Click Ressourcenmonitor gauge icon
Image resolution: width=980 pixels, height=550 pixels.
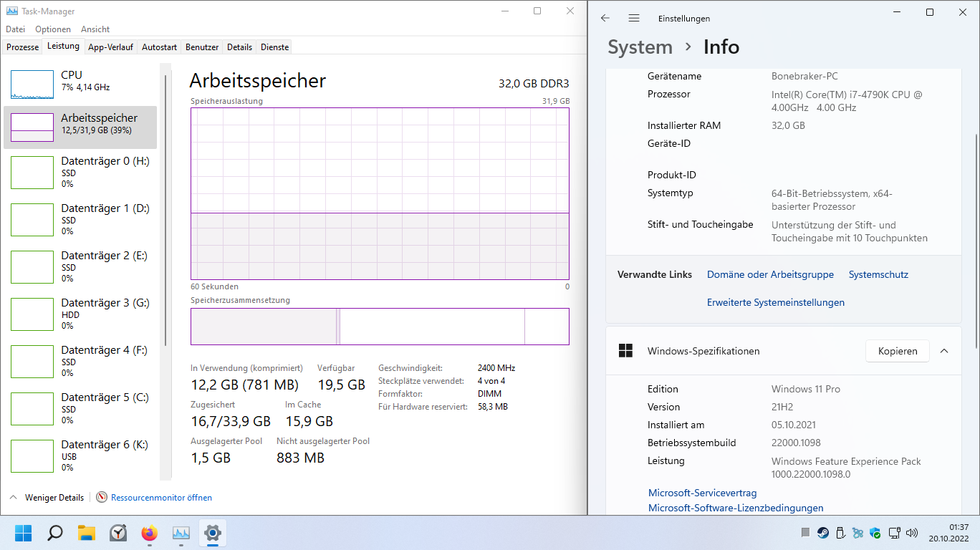[102, 497]
